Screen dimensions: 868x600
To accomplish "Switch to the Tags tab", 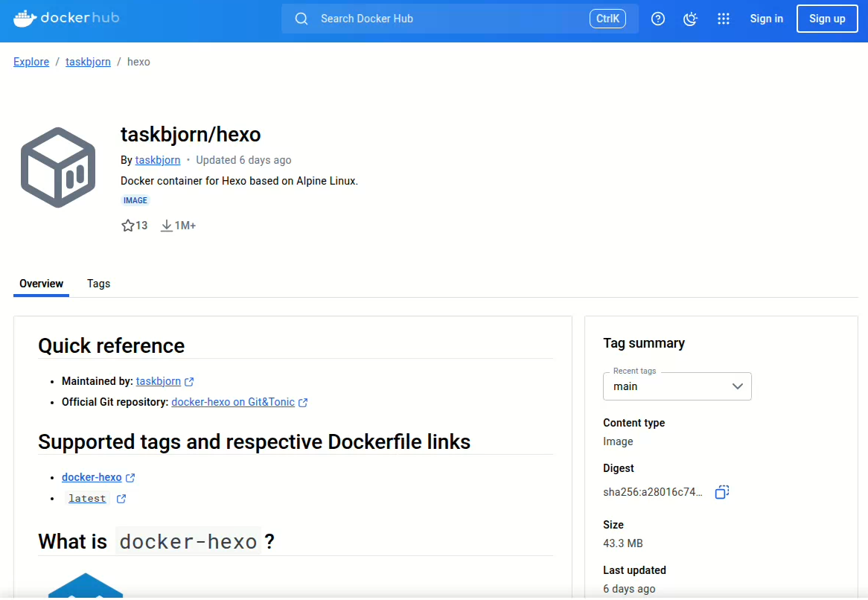I will coord(98,284).
